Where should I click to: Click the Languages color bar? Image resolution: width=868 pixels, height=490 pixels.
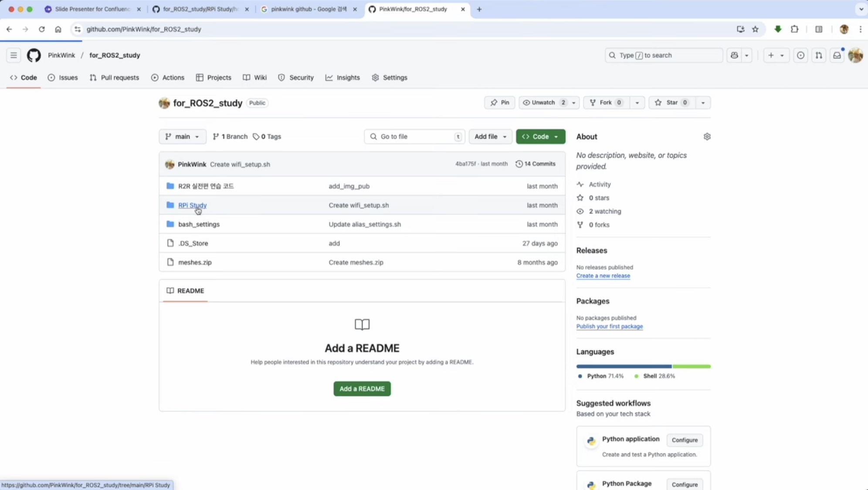click(x=643, y=366)
